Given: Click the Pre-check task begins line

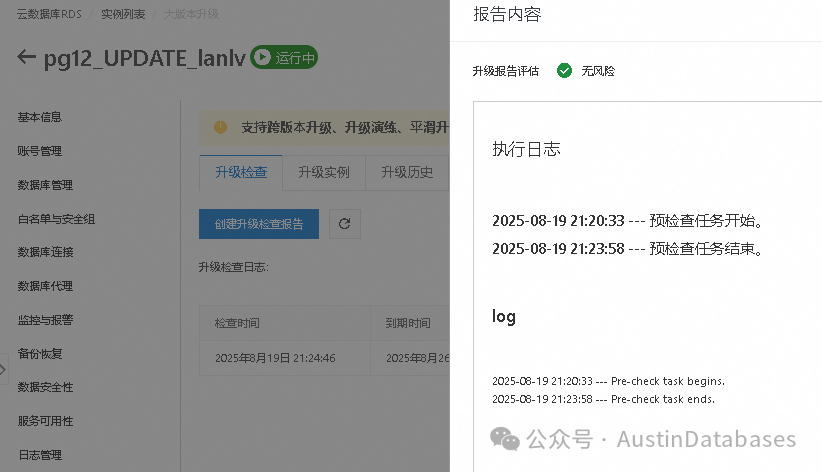Looking at the screenshot, I should [608, 381].
